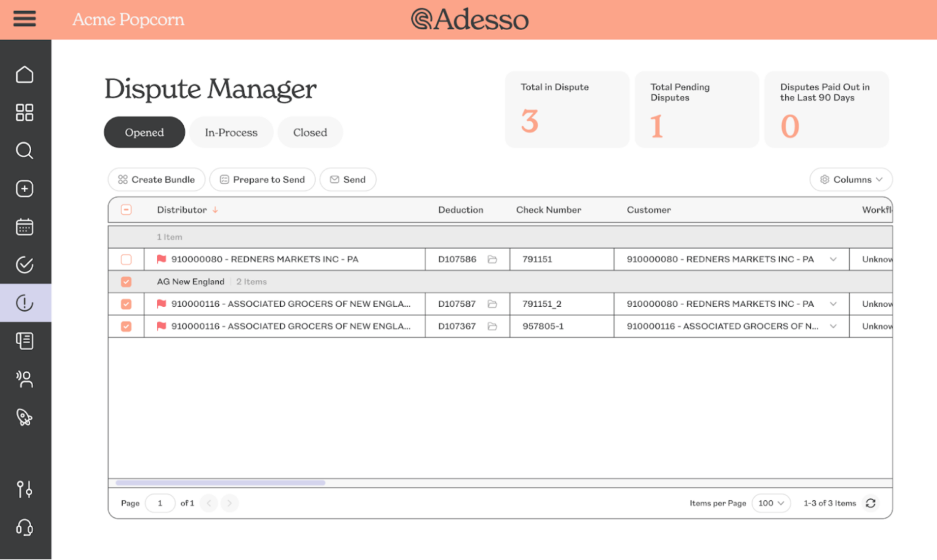937x560 pixels.
Task: Click the add (plus) sidebar icon
Action: pyautogui.click(x=24, y=189)
